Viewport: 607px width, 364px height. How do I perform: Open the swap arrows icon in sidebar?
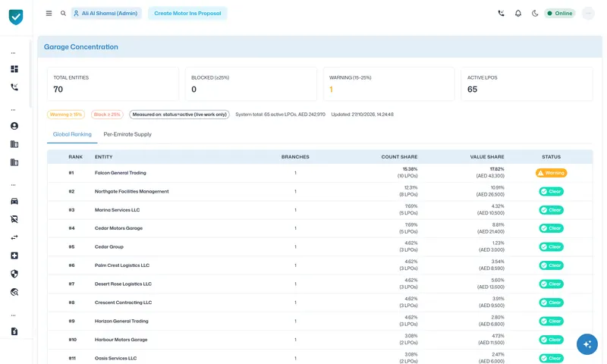tap(14, 237)
